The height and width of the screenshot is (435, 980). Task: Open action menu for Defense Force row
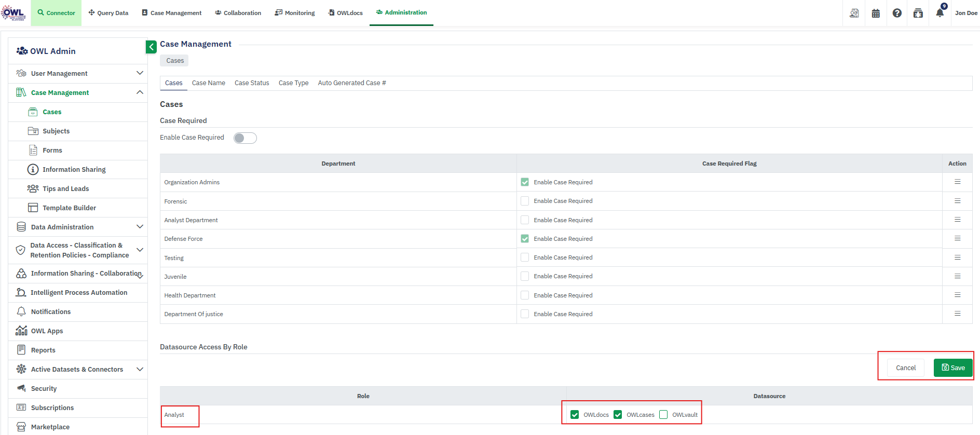pos(957,238)
